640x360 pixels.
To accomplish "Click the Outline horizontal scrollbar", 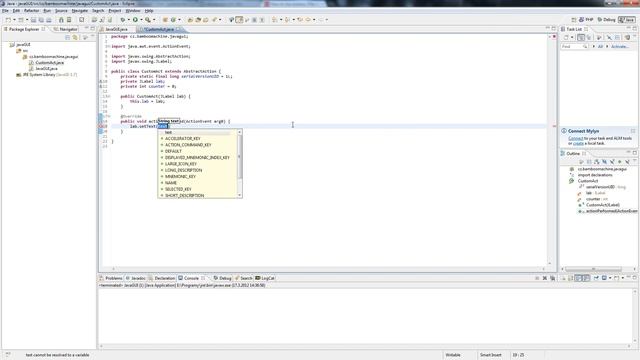I will pyautogui.click(x=593, y=269).
